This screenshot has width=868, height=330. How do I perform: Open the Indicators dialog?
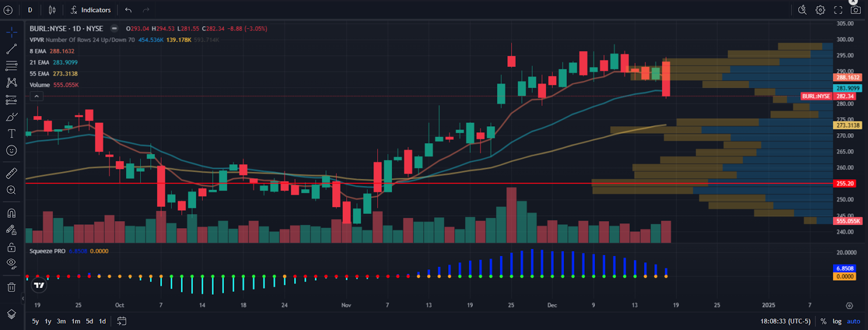pos(91,10)
